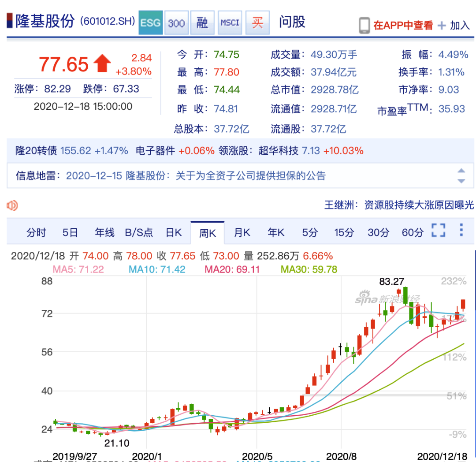476x462 pixels.
Task: Click the 隆基股份 stock name title
Action: [x=45, y=21]
